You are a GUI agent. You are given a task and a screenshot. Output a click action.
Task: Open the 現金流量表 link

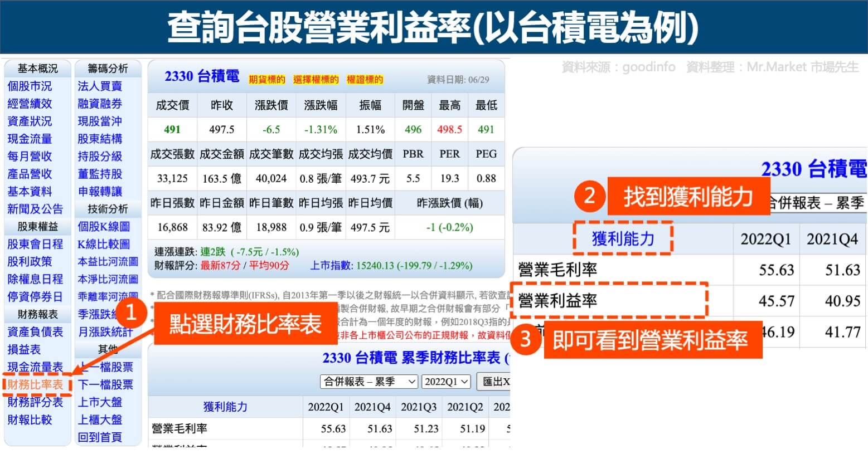point(35,367)
